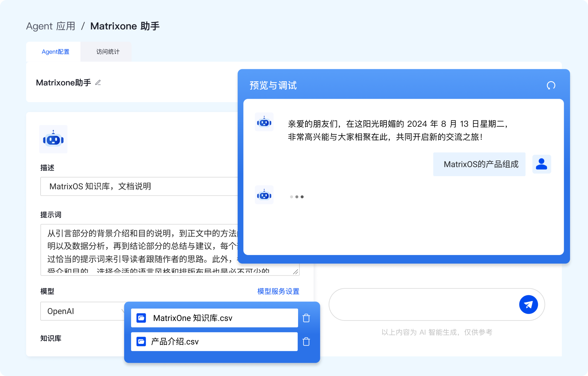Click the 预览与调试 panel title
Screen dimensions: 588x376
tap(273, 85)
